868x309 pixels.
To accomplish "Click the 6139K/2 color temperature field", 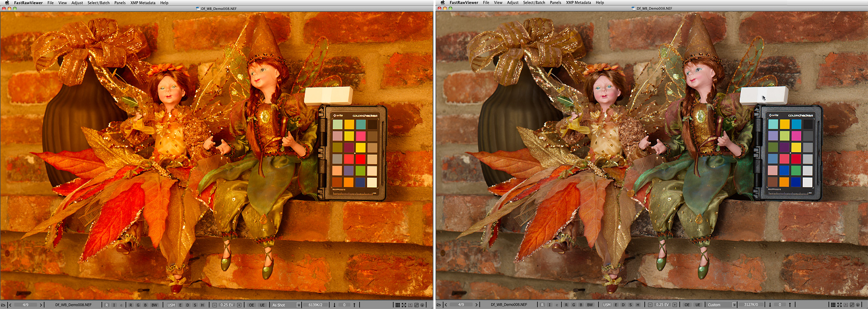I will [x=315, y=305].
